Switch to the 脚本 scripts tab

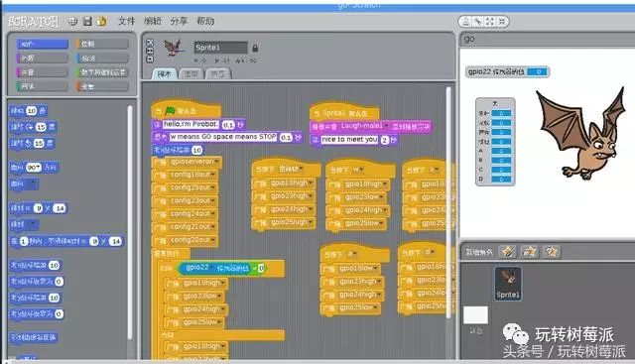[x=164, y=74]
